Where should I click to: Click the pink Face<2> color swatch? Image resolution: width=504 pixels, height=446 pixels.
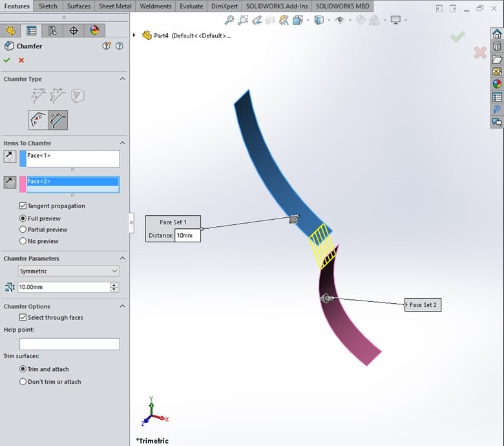pos(23,184)
